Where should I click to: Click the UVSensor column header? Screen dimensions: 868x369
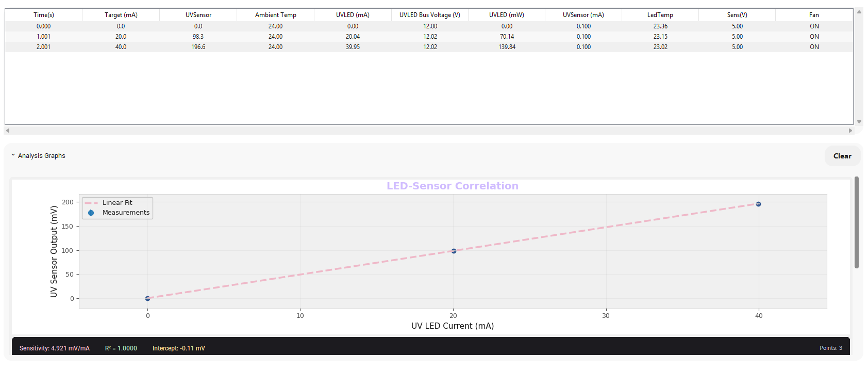[198, 15]
